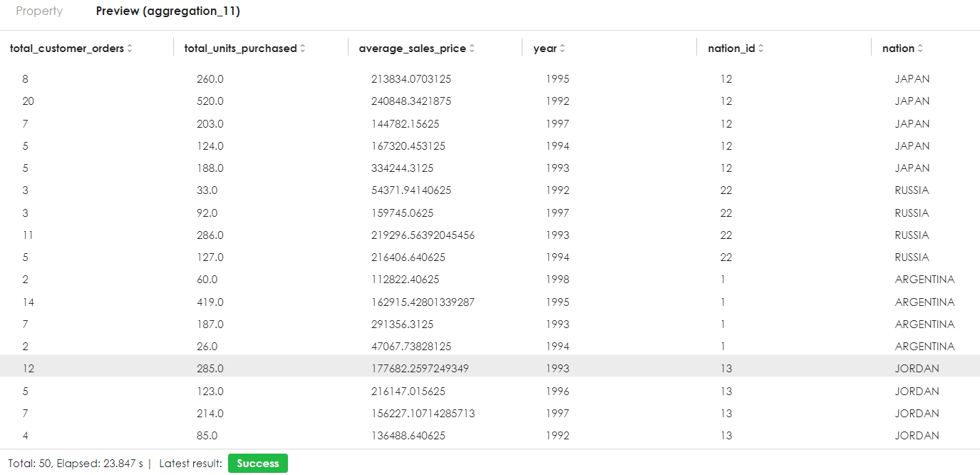This screenshot has height=475, width=980.
Task: Click units purchased value 124.0
Action: tap(210, 146)
